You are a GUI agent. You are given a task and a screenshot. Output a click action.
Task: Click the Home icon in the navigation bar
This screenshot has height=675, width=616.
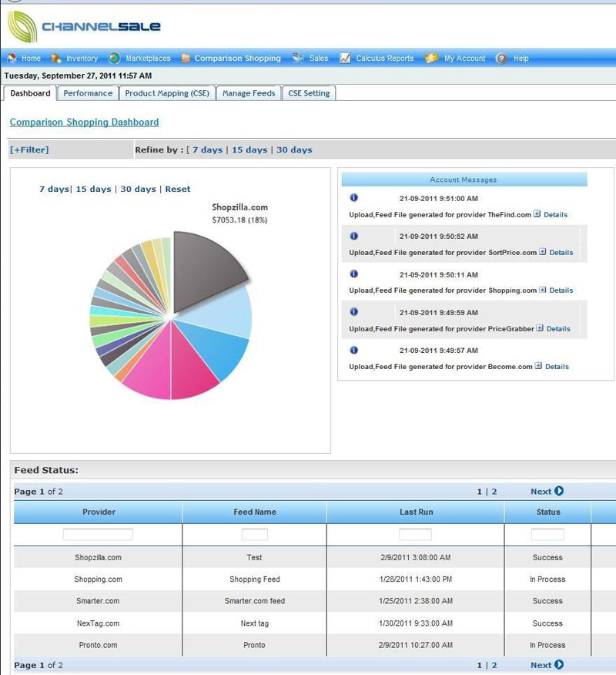click(x=13, y=58)
